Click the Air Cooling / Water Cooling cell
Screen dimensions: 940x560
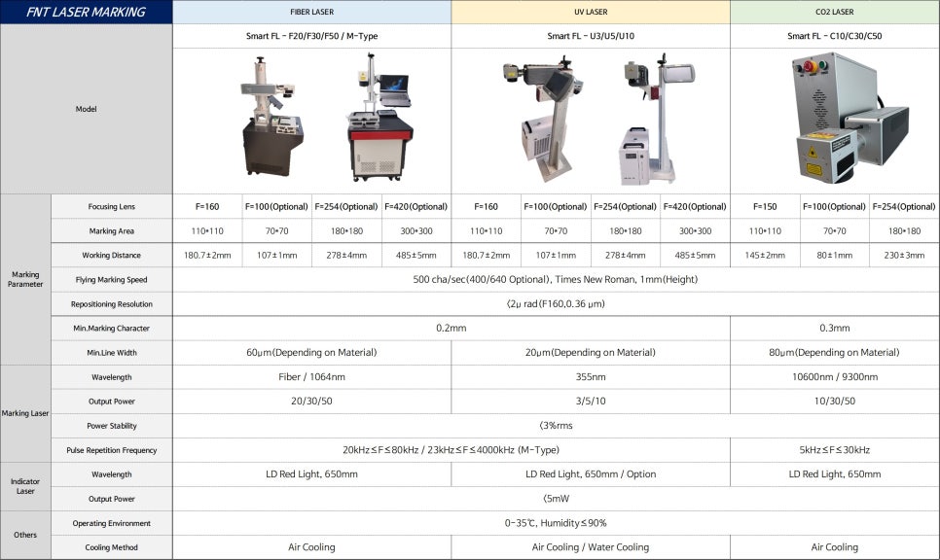(591, 547)
